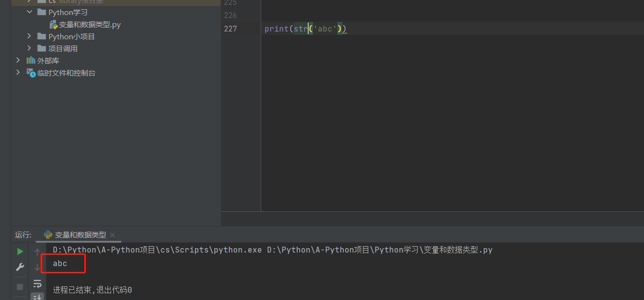Click the Stop process square icon
This screenshot has width=644, height=300.
click(20, 286)
